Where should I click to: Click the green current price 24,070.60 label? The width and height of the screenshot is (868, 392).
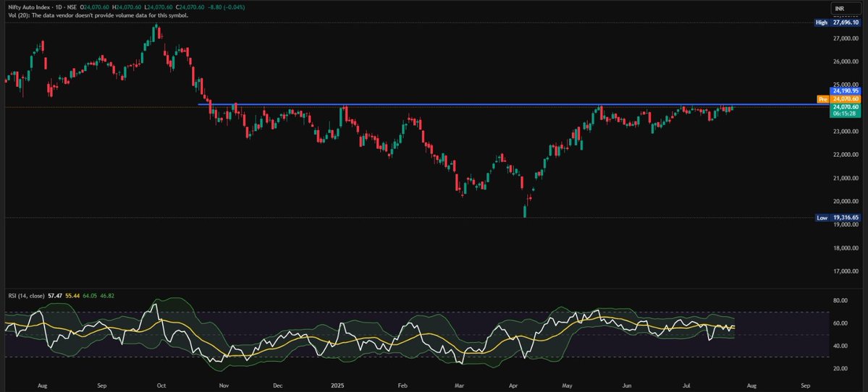coord(844,107)
